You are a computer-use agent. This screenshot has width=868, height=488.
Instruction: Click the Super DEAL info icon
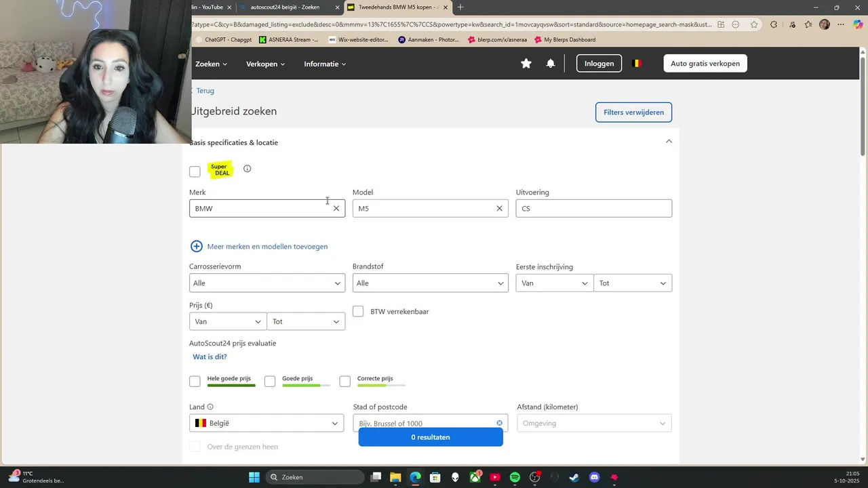[x=247, y=169]
